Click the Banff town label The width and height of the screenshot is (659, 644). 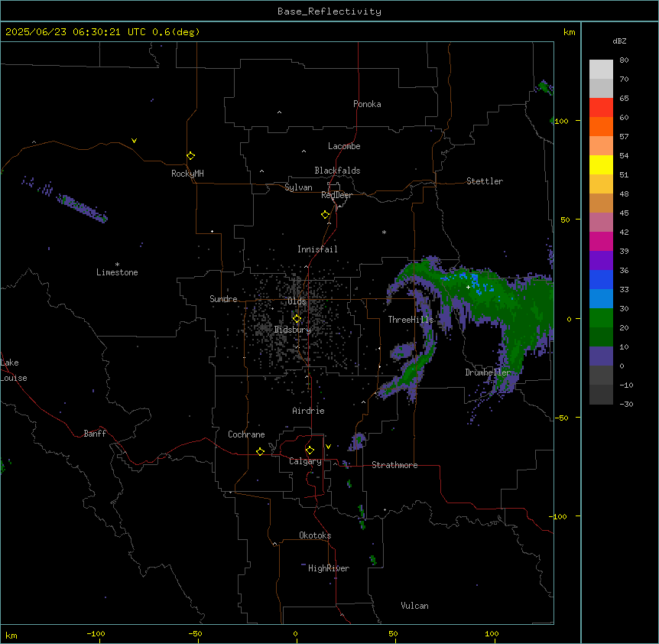click(x=95, y=434)
